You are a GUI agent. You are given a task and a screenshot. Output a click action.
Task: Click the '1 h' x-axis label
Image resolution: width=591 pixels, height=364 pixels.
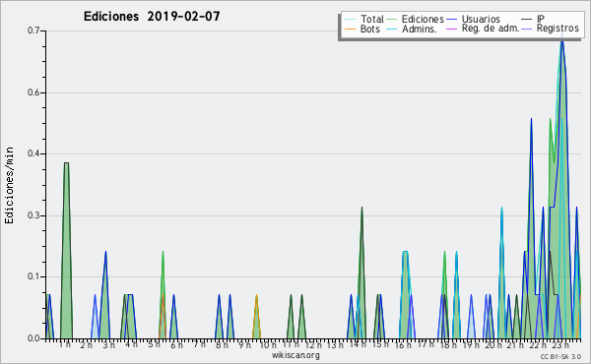64,344
